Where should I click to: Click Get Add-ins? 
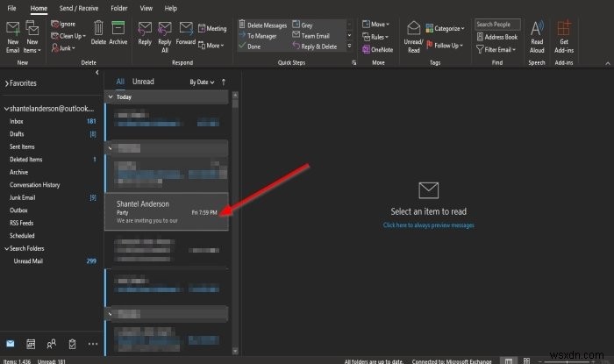point(564,37)
